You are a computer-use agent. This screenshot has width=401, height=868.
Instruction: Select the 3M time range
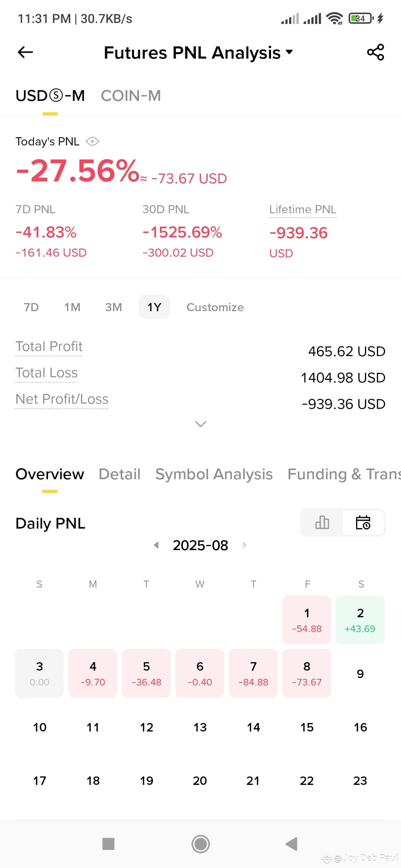pos(114,307)
